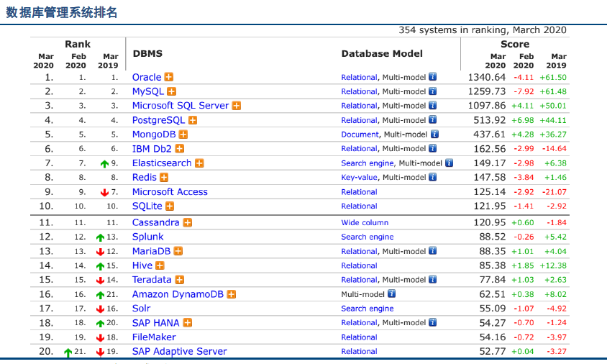Screen dimensions: 607x364
Task: Click Search engine link in Solr row
Action: pyautogui.click(x=368, y=309)
